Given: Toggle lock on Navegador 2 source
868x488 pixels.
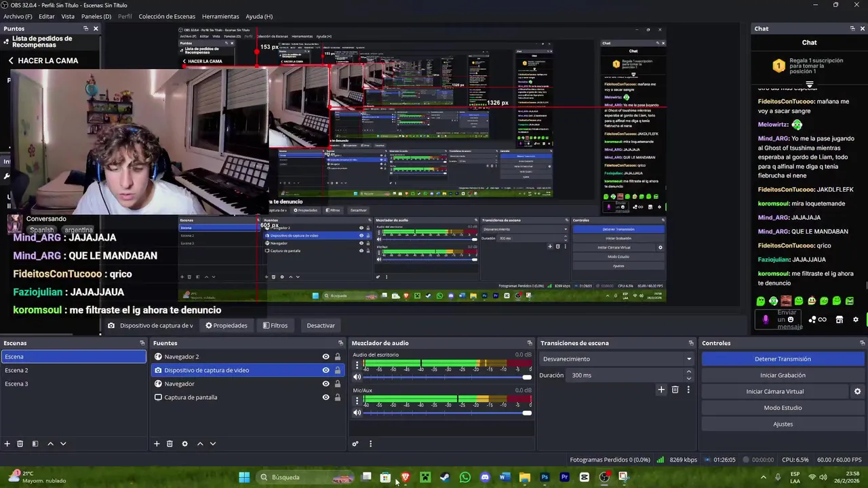Looking at the screenshot, I should click(337, 357).
